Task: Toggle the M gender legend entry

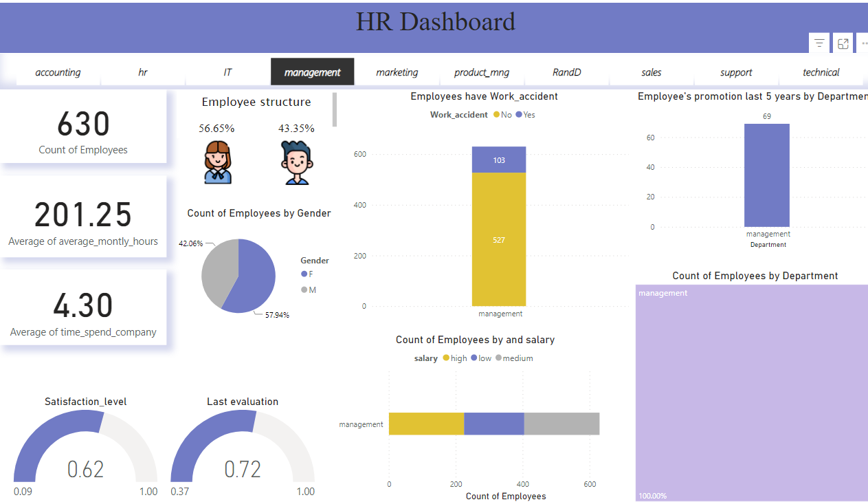Action: pos(309,290)
